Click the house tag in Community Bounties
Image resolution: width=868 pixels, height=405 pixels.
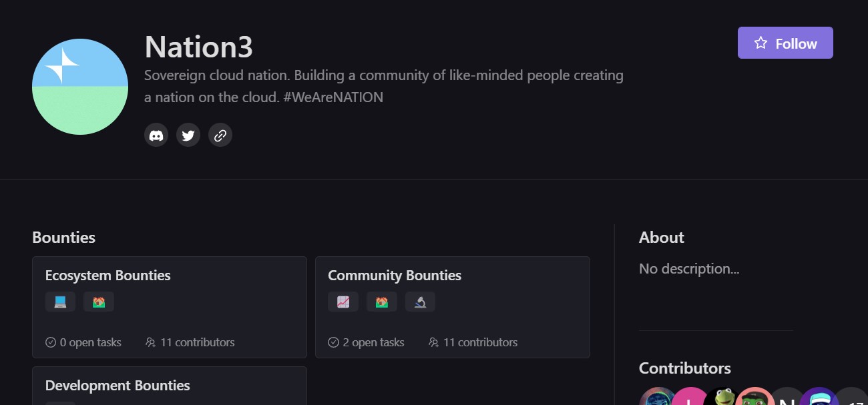(382, 302)
